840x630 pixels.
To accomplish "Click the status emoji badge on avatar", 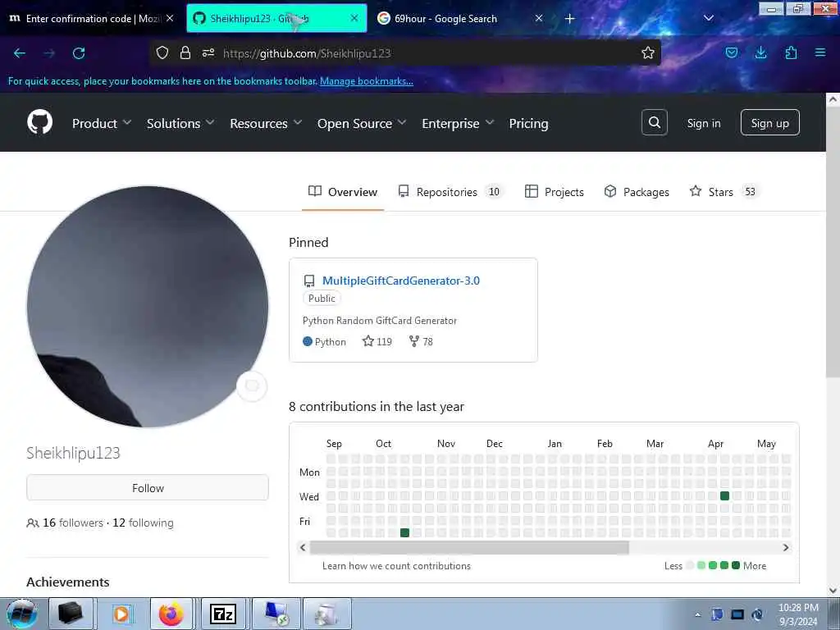I will pyautogui.click(x=252, y=386).
